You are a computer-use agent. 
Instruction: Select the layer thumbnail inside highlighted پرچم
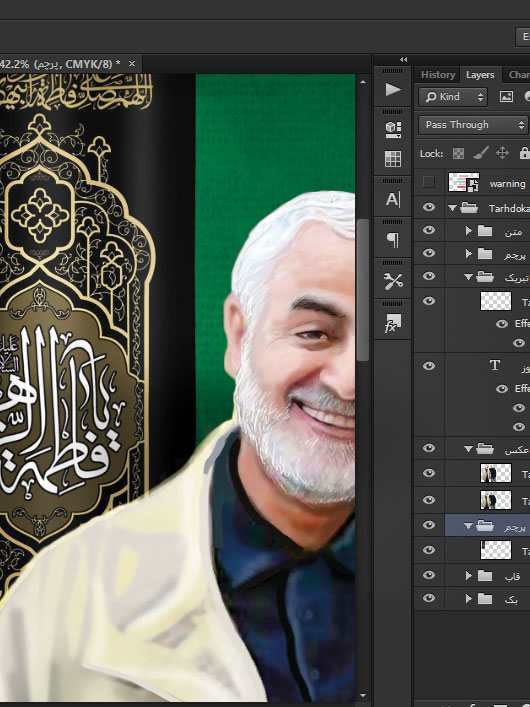[496, 550]
